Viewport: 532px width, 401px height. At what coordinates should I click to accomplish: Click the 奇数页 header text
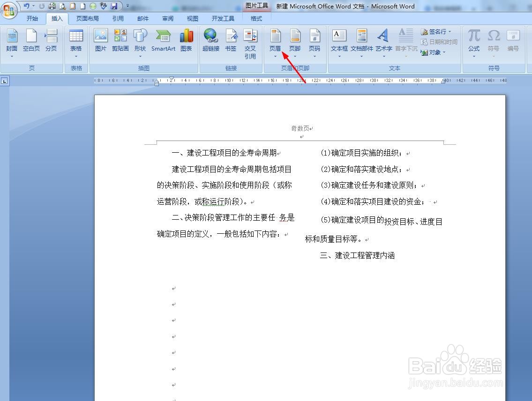pyautogui.click(x=300, y=128)
